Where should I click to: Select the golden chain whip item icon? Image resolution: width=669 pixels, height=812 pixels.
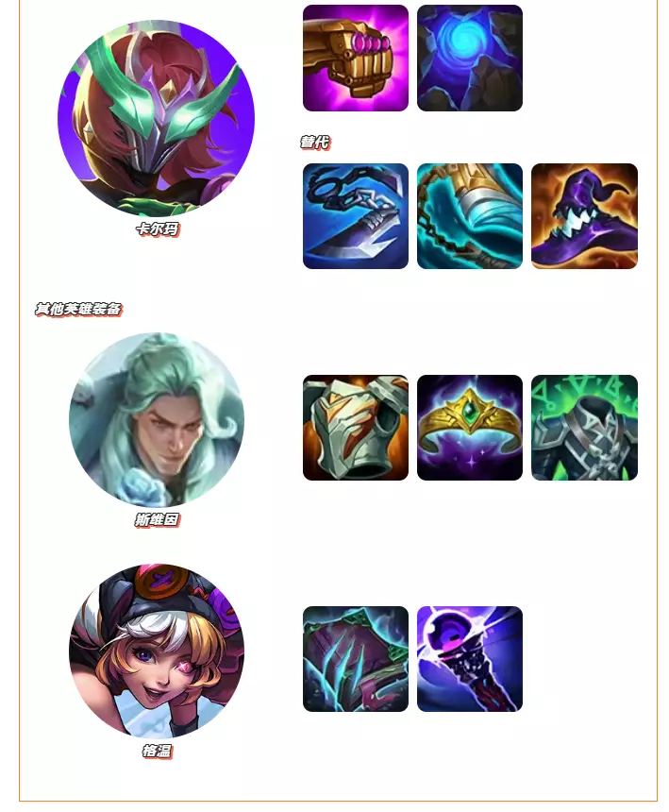(470, 216)
